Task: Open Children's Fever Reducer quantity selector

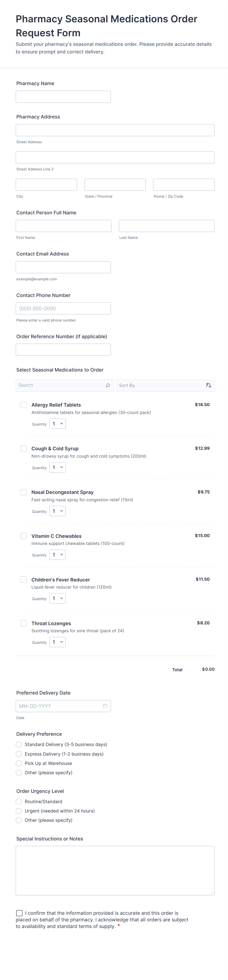Action: click(57, 598)
